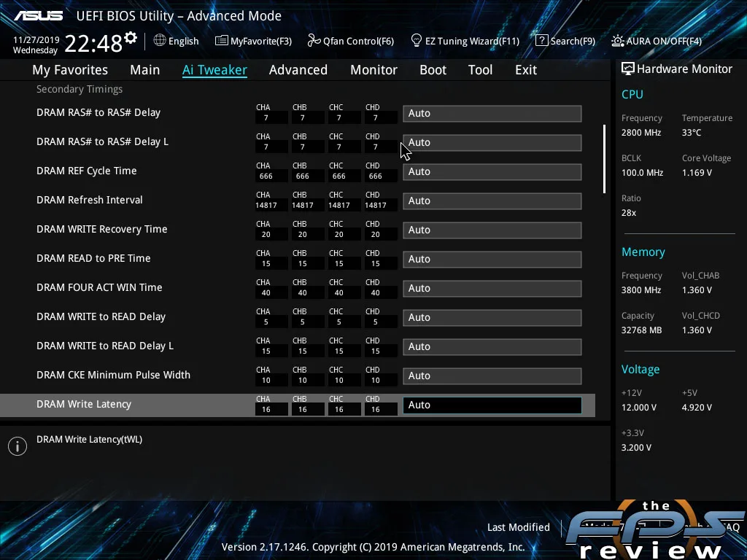Click the memory frequency 3800 MHz value
The width and height of the screenshot is (747, 560).
click(641, 290)
